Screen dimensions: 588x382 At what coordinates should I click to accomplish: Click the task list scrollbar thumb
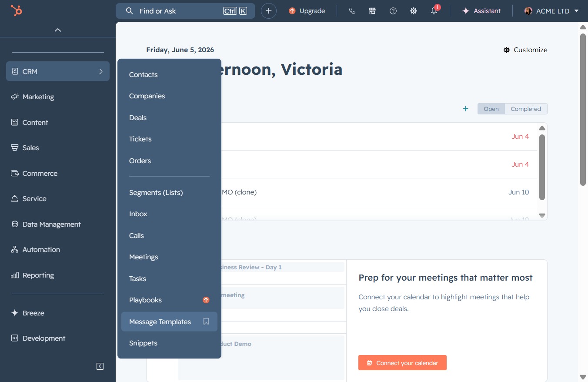click(x=542, y=167)
